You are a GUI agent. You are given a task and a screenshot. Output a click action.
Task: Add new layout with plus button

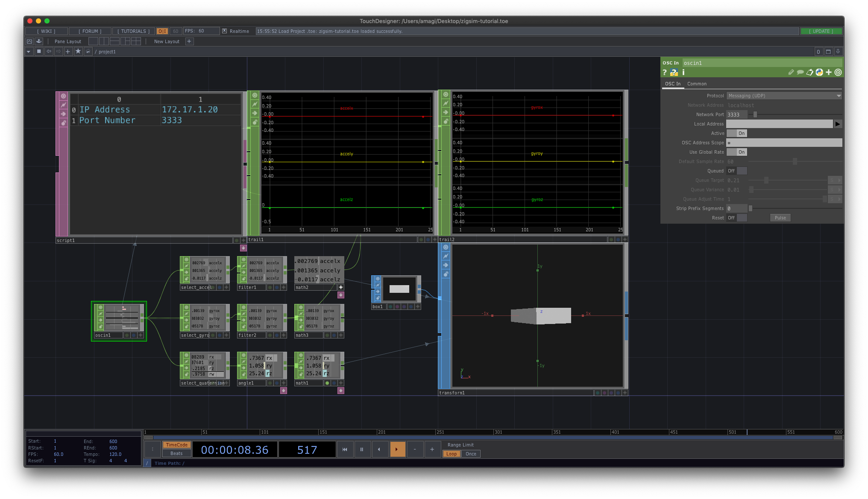[189, 41]
